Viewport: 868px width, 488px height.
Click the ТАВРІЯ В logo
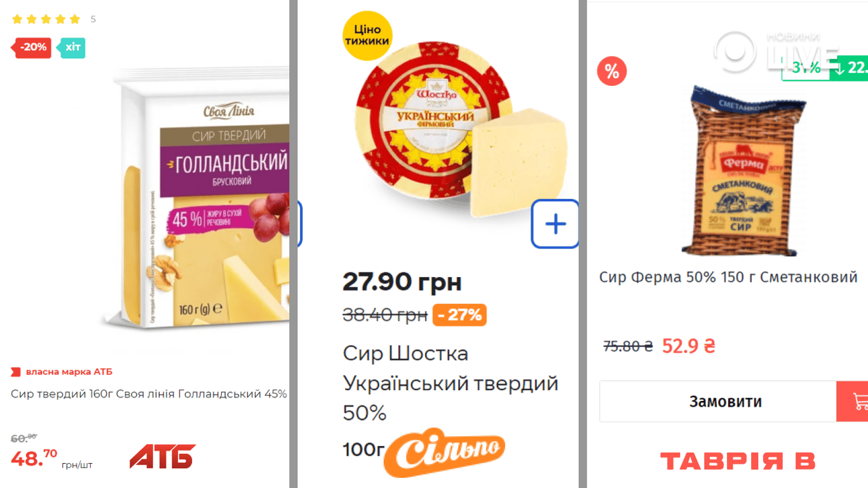[738, 461]
